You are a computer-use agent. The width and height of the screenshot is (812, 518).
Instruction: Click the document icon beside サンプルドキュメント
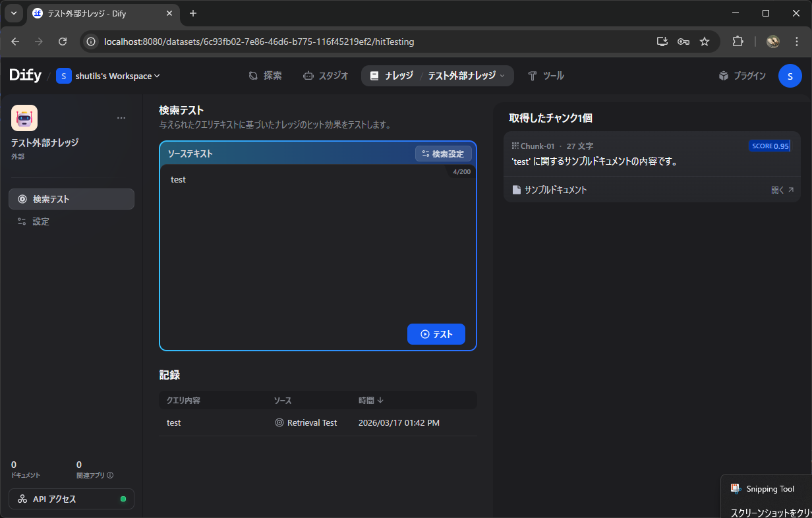point(517,189)
